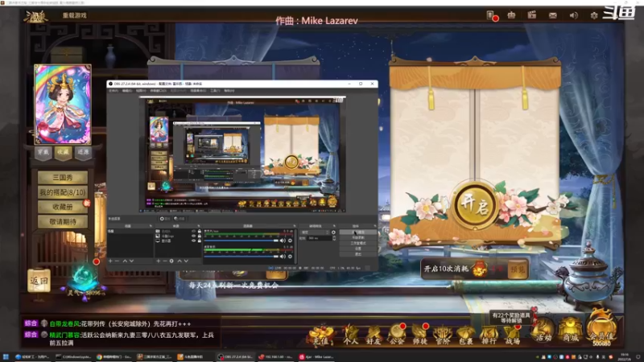Open the 官阶 rank icon
The width and height of the screenshot is (644, 362).
click(x=443, y=333)
